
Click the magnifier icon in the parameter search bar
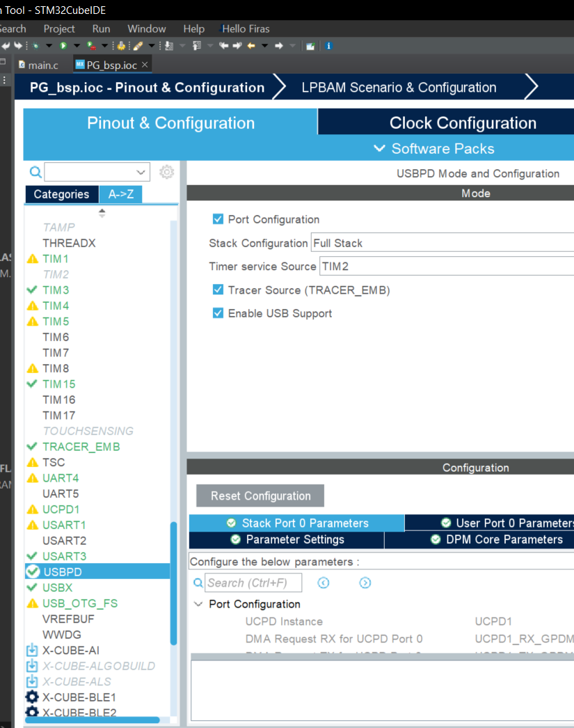coord(197,582)
